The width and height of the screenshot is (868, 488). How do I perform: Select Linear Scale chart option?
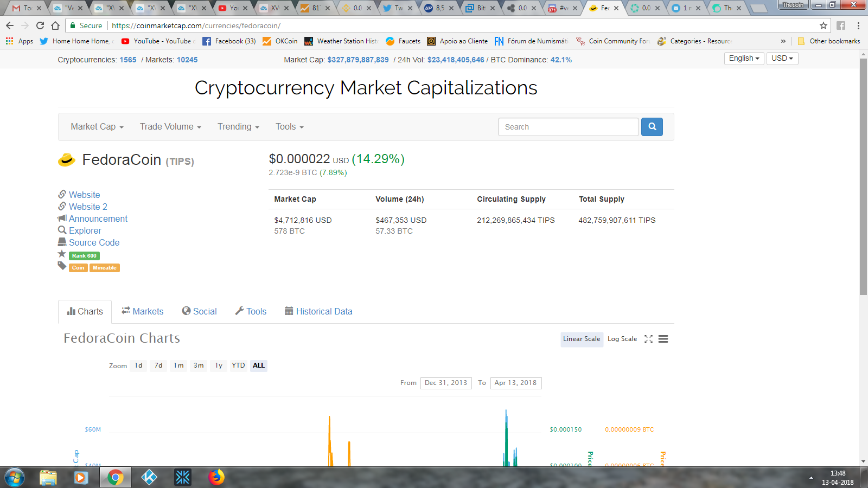582,339
